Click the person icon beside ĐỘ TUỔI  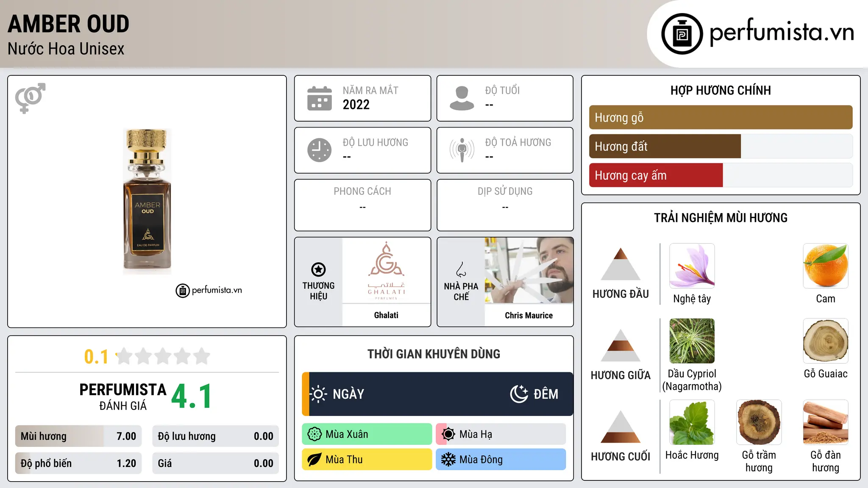tap(462, 98)
